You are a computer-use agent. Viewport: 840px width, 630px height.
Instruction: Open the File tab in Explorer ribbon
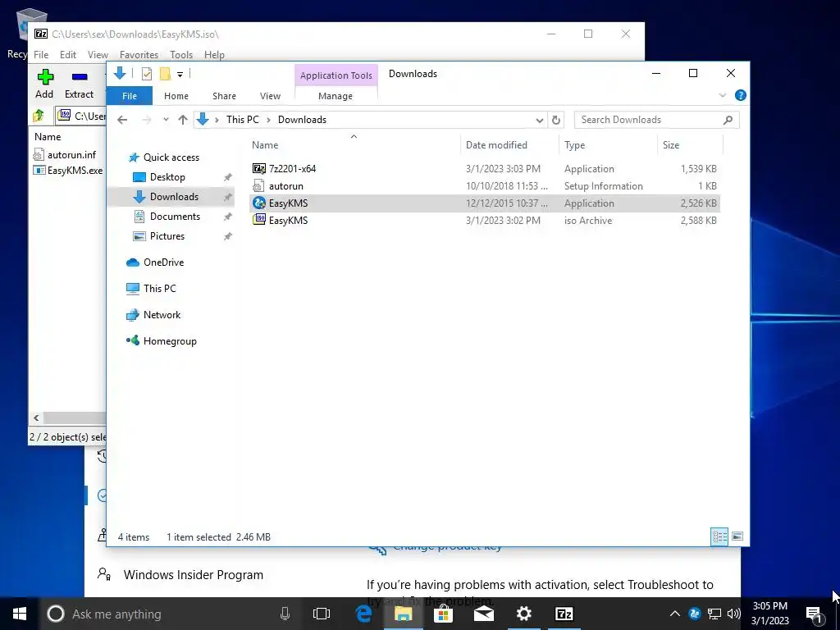(130, 96)
